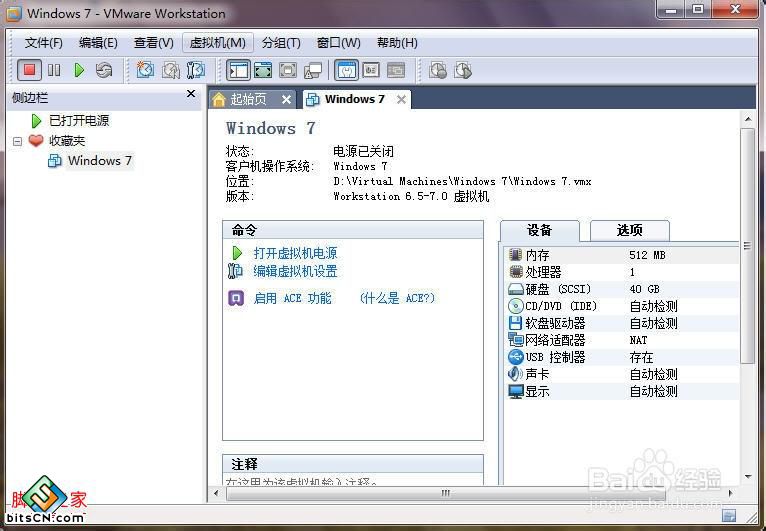
Task: Open the 虚拟机(M) menu
Action: coord(218,43)
